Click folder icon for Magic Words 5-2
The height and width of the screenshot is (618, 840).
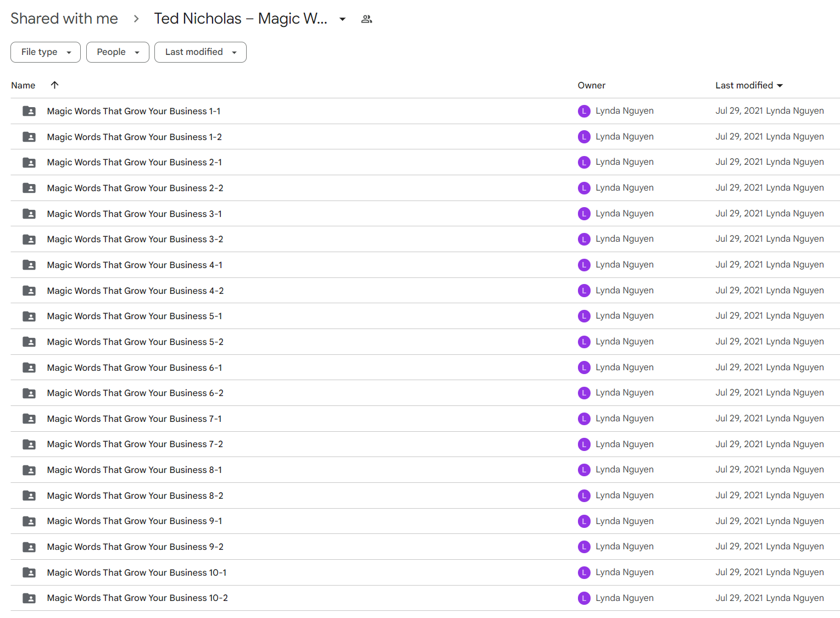[29, 342]
